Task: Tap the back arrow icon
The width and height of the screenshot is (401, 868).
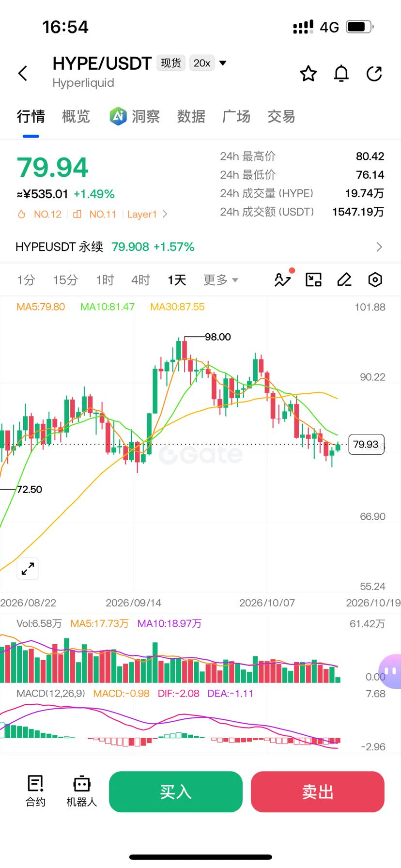Action: click(x=23, y=74)
